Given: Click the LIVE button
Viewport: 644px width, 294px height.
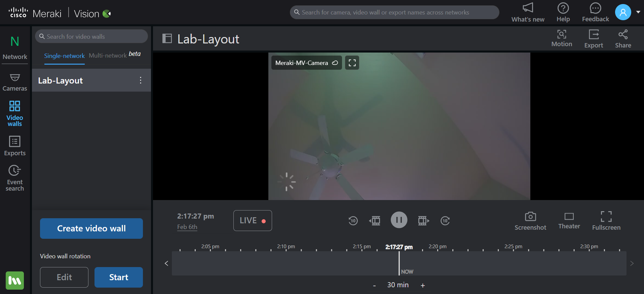Looking at the screenshot, I should pos(253,221).
